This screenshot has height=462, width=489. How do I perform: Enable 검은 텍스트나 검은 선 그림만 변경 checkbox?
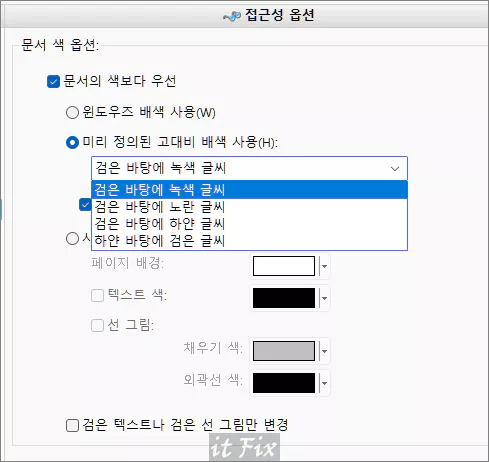(72, 425)
